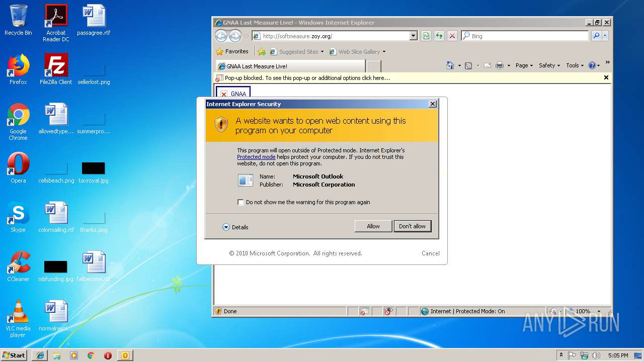
Task: Select the passagree.rtf desktop file
Action: click(94, 21)
